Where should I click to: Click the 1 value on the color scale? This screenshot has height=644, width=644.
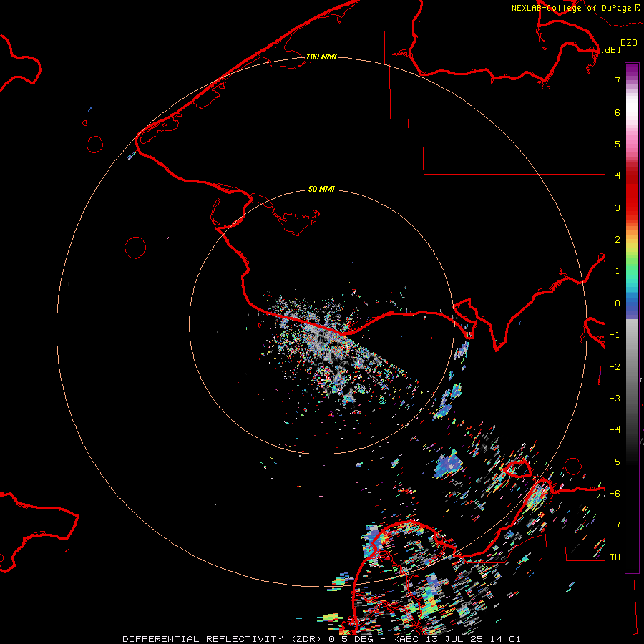click(618, 271)
